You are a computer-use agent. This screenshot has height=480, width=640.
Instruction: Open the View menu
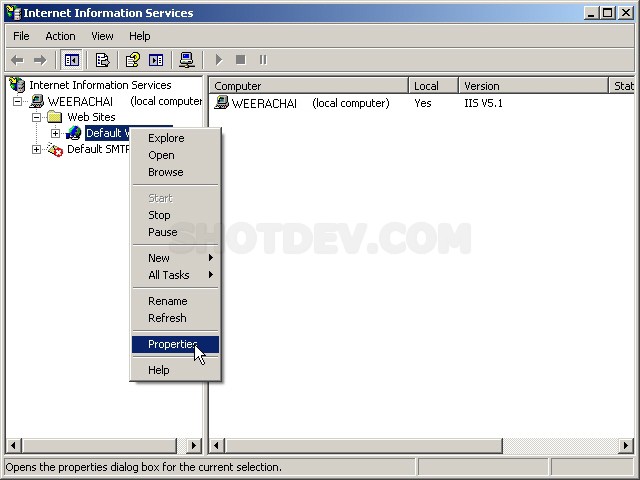(102, 36)
